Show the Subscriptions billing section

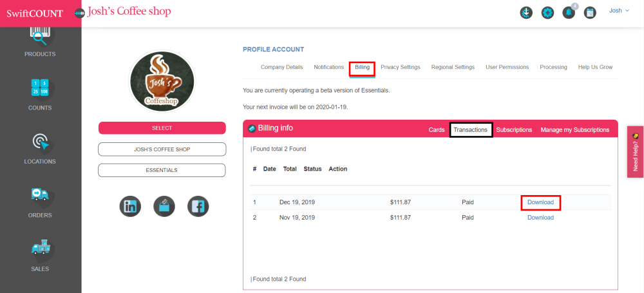(514, 129)
